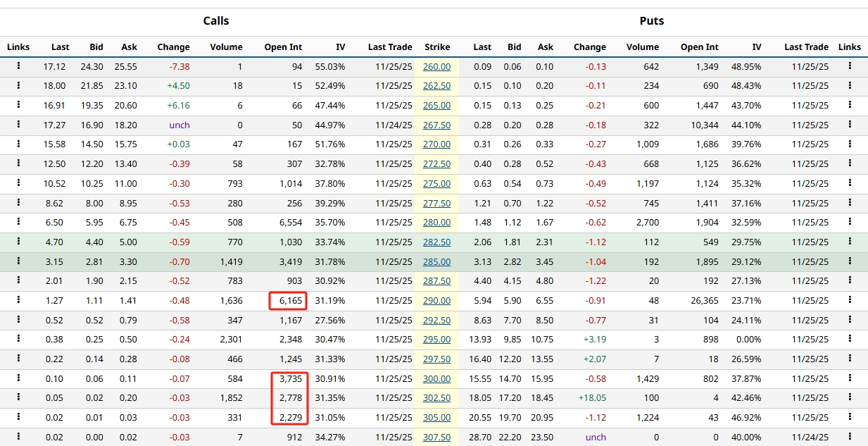Follow the 267.50 strike link
The image size is (868, 446).
(436, 125)
